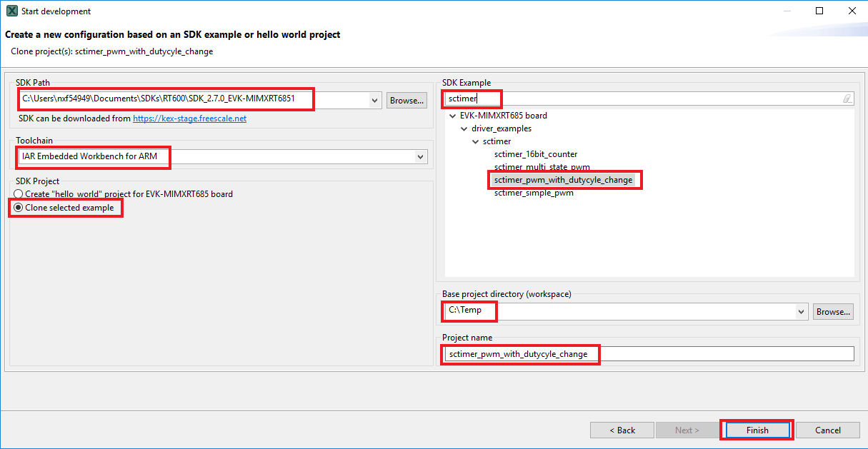Select sctimer_16bit_counter example

[x=535, y=154]
